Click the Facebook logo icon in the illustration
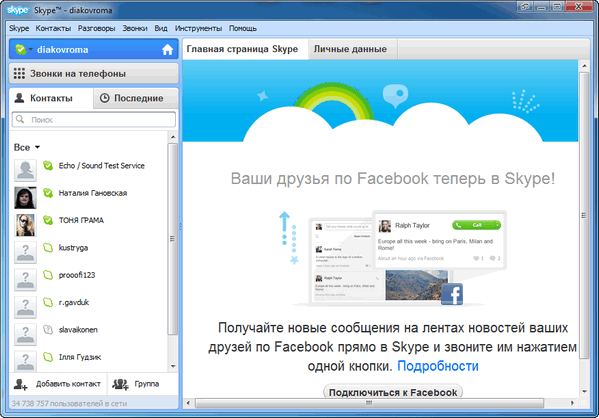Screen dimensions: 599x418 [452, 294]
